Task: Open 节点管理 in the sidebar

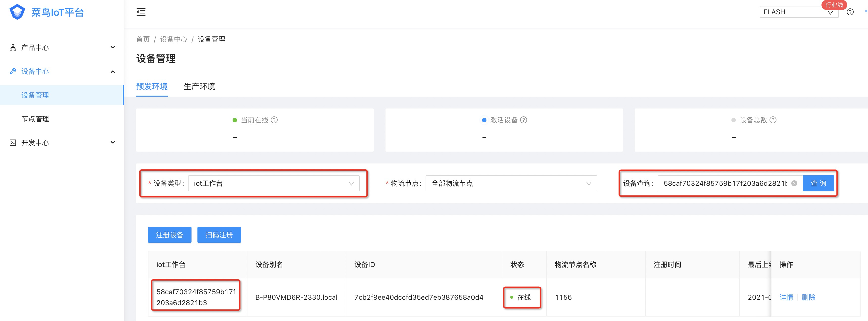Action: [x=35, y=119]
